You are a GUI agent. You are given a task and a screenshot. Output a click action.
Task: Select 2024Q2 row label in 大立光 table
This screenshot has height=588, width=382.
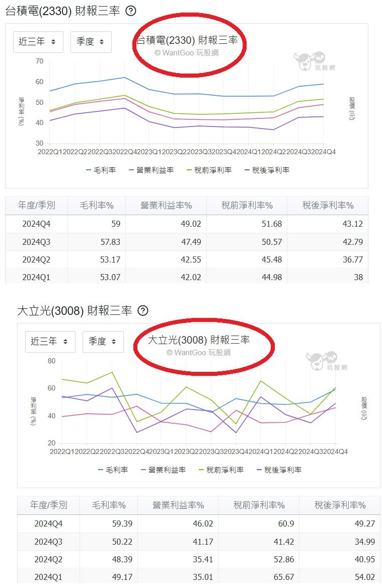click(48, 559)
